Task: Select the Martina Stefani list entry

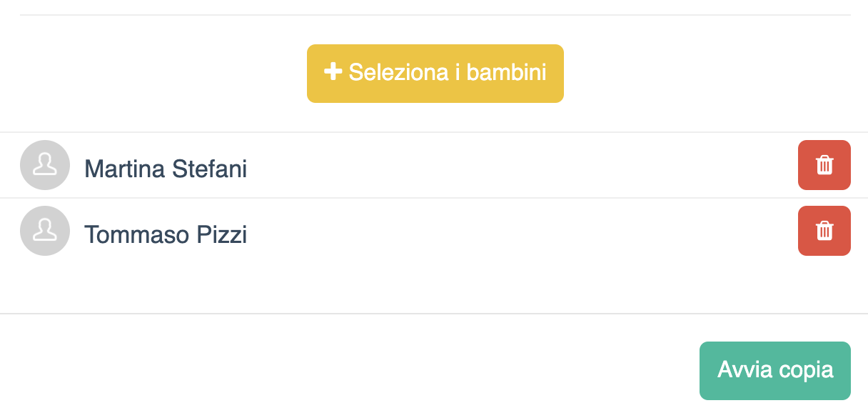Action: tap(286, 165)
